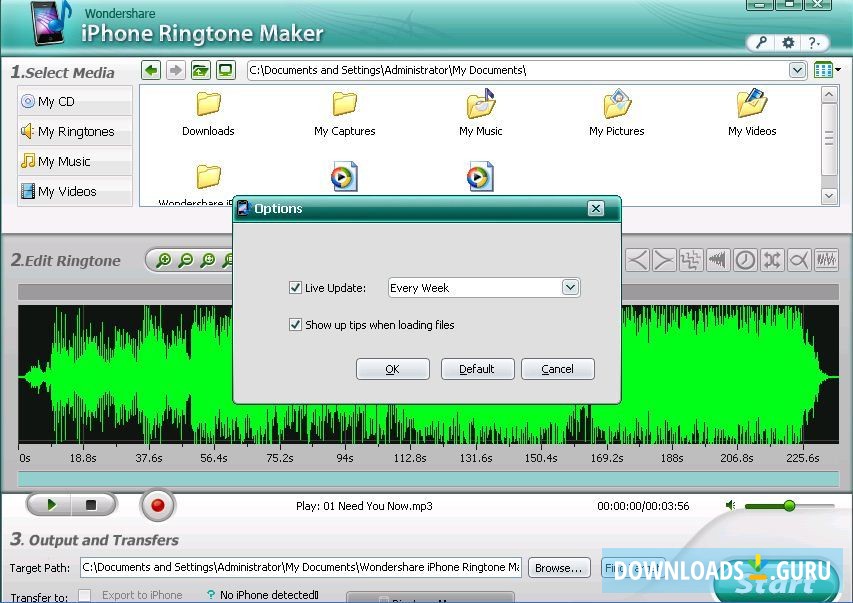Play the ringtone preview

[x=51, y=505]
